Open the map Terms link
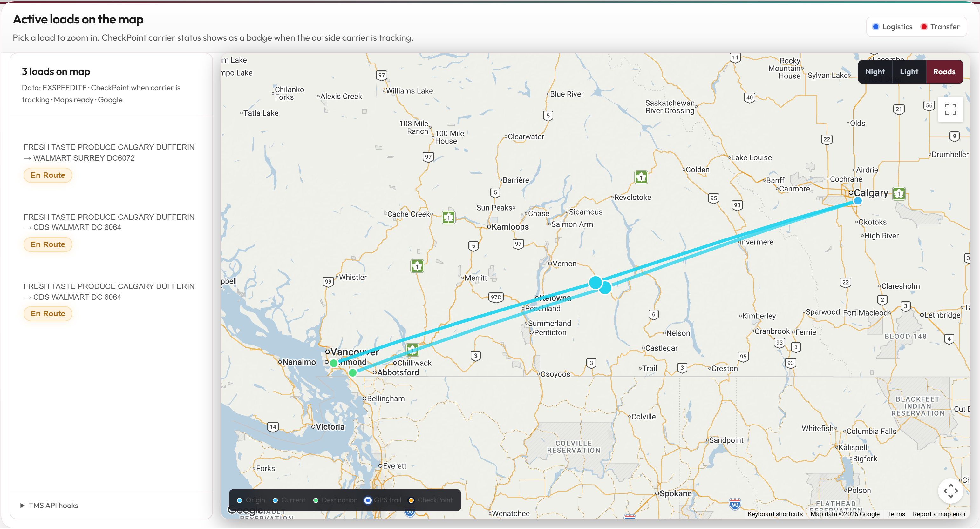This screenshot has width=980, height=529. (x=896, y=514)
